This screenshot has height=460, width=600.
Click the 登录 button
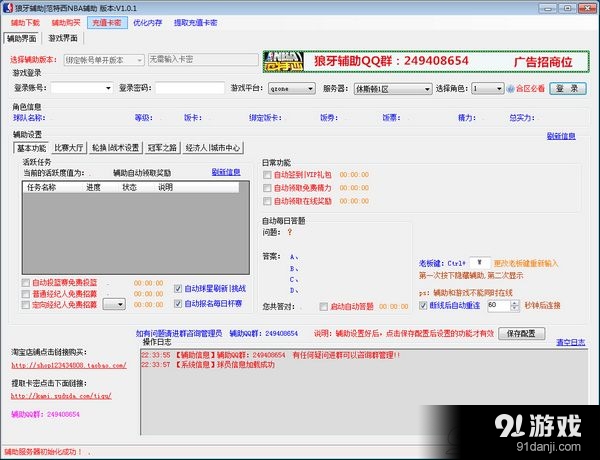point(567,88)
